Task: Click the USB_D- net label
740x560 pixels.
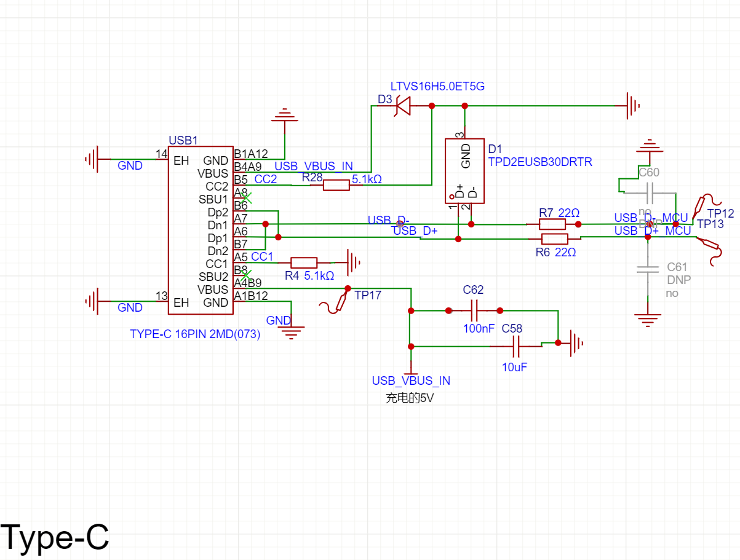Action: click(389, 220)
